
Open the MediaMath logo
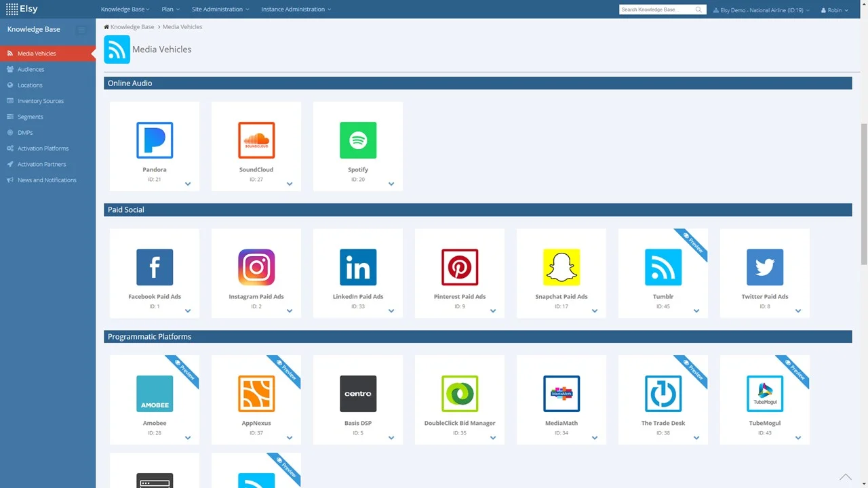coord(561,394)
